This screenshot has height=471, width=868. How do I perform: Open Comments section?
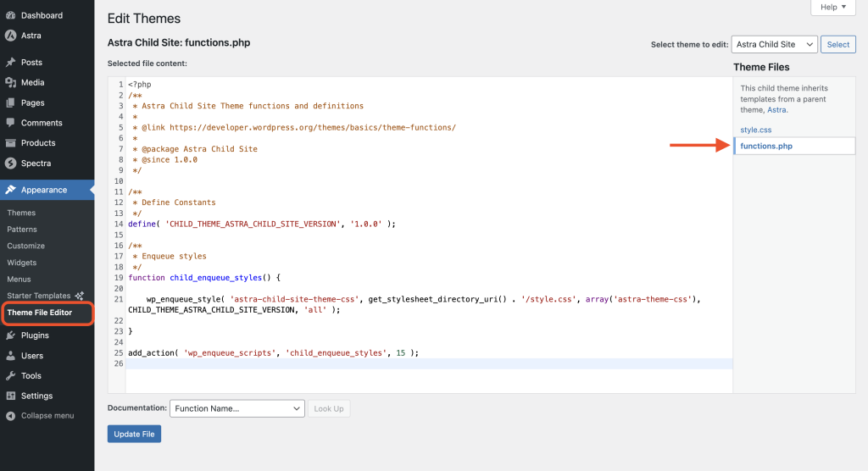coord(42,123)
